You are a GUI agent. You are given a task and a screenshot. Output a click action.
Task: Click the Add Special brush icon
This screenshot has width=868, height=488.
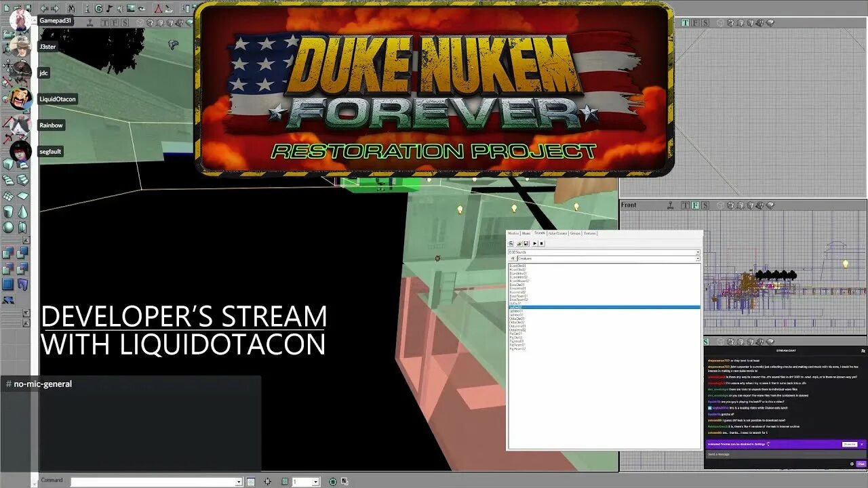pos(8,284)
